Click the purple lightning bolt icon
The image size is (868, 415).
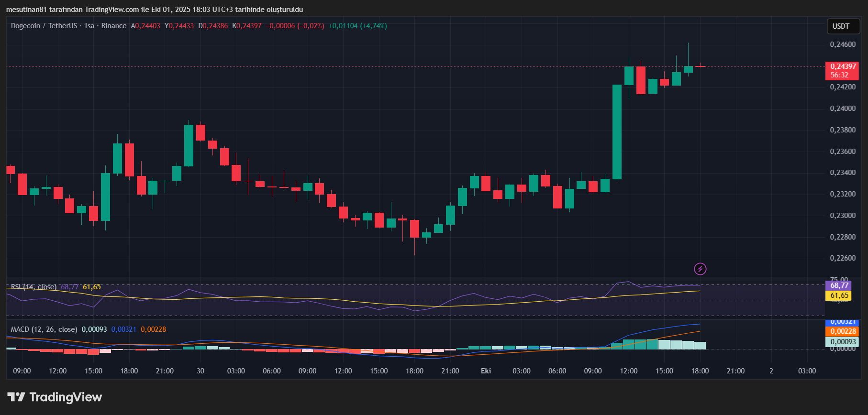[x=700, y=269]
